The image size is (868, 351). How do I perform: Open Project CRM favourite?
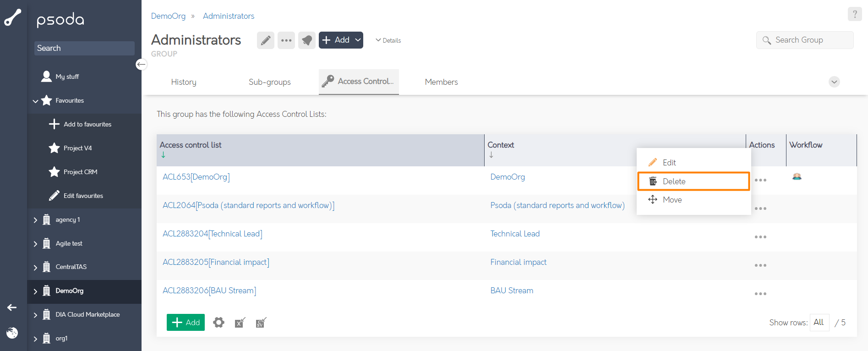tap(80, 172)
